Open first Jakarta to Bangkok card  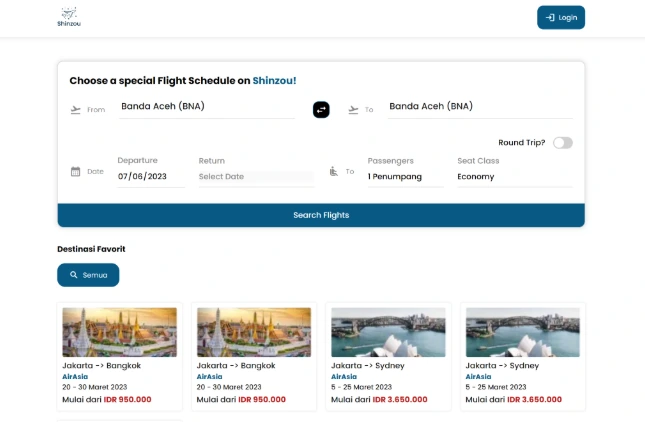click(x=120, y=356)
